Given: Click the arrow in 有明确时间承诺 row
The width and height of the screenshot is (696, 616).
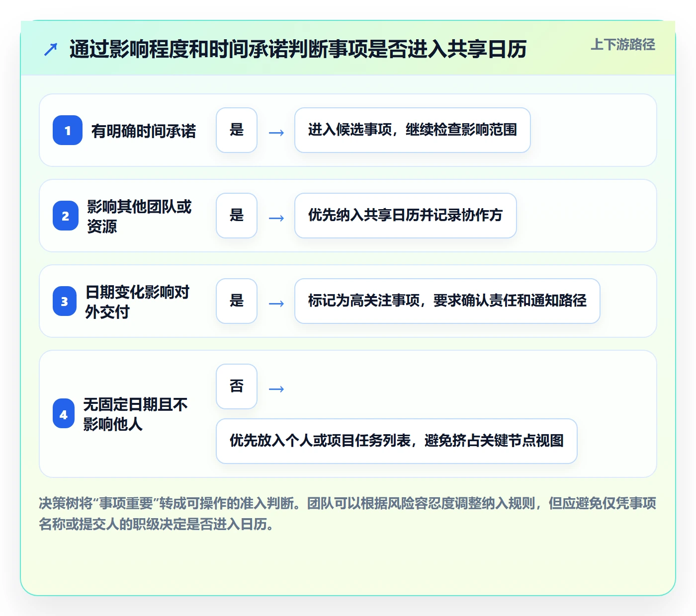Looking at the screenshot, I should [x=276, y=133].
